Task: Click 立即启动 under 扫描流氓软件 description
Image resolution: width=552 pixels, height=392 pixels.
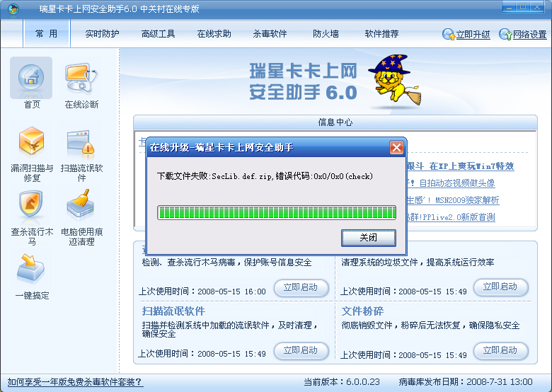Action: coord(301,350)
